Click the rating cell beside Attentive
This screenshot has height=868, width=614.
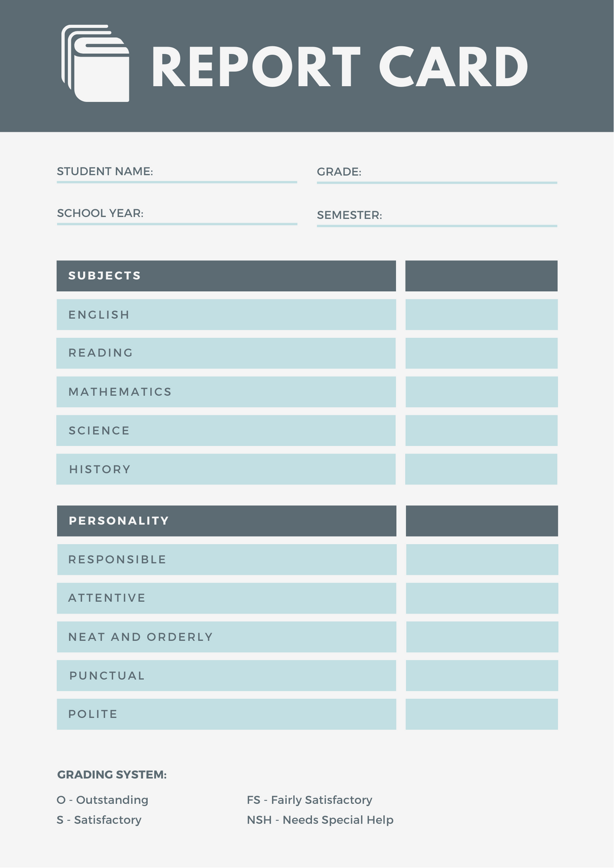(x=482, y=598)
